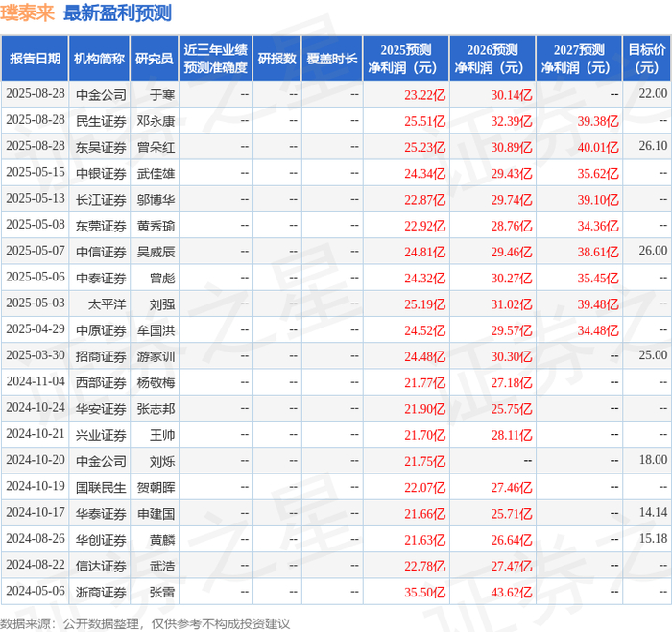Click the 覆盖时长 column header
The image size is (672, 632).
pyautogui.click(x=332, y=59)
